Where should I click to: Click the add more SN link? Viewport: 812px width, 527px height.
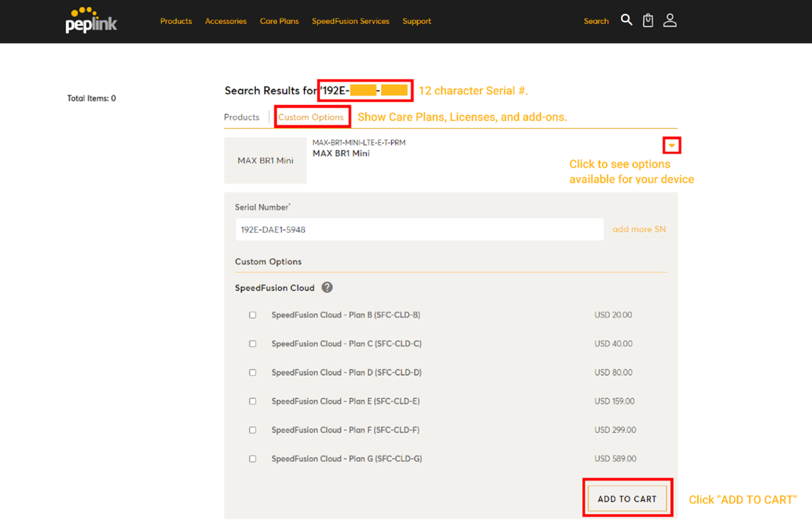pyautogui.click(x=639, y=229)
